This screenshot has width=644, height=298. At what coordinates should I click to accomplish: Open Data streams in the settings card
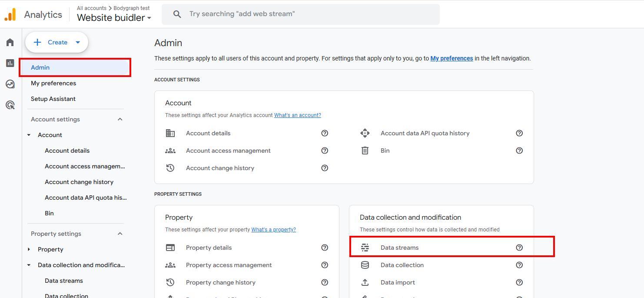399,248
